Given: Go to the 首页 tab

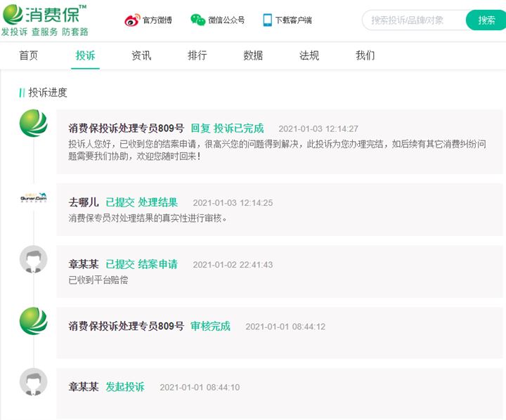Looking at the screenshot, I should [29, 55].
